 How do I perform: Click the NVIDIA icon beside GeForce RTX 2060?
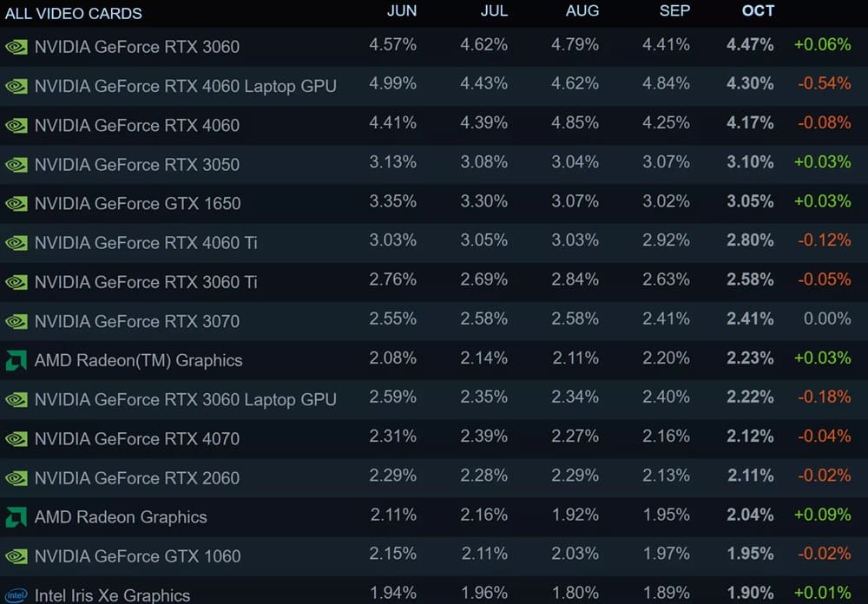(x=16, y=478)
